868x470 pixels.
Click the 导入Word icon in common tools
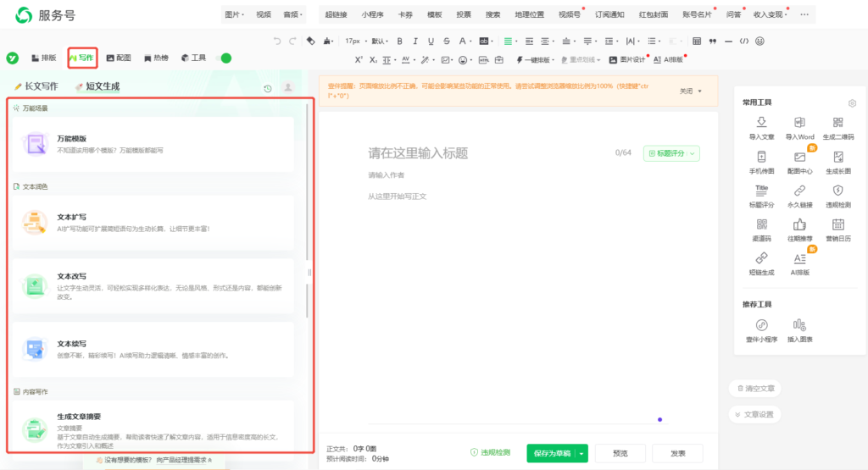pyautogui.click(x=799, y=124)
